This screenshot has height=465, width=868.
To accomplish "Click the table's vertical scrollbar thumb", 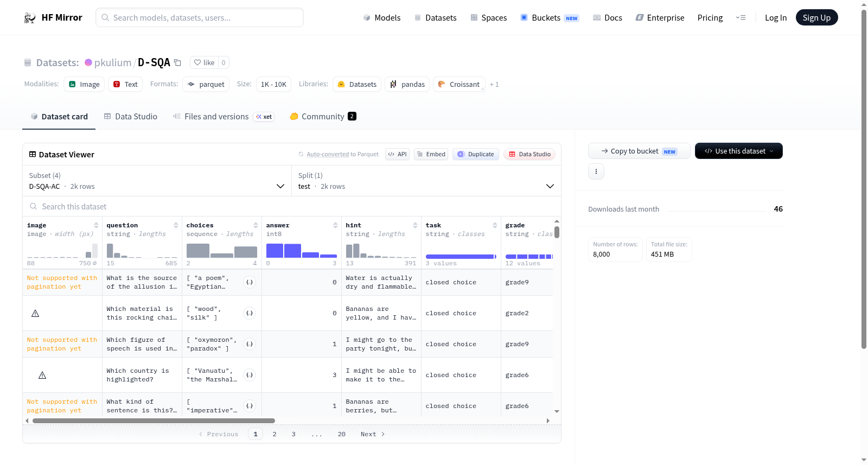I will point(557,232).
